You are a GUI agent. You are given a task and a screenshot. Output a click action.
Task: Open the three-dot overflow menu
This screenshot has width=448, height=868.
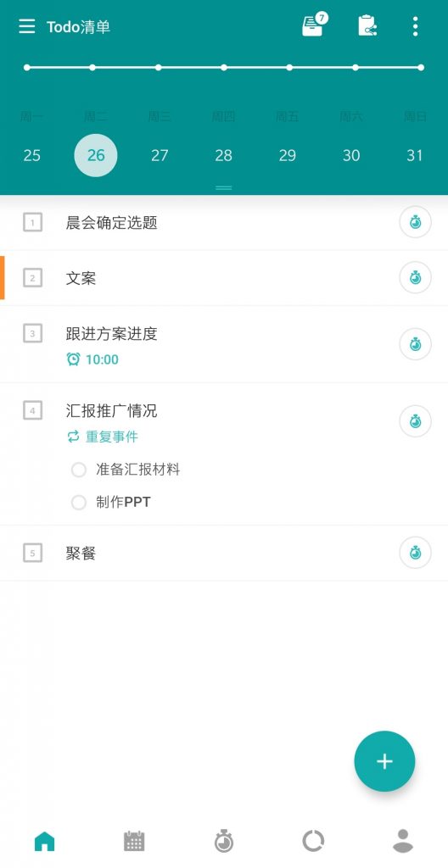[415, 26]
